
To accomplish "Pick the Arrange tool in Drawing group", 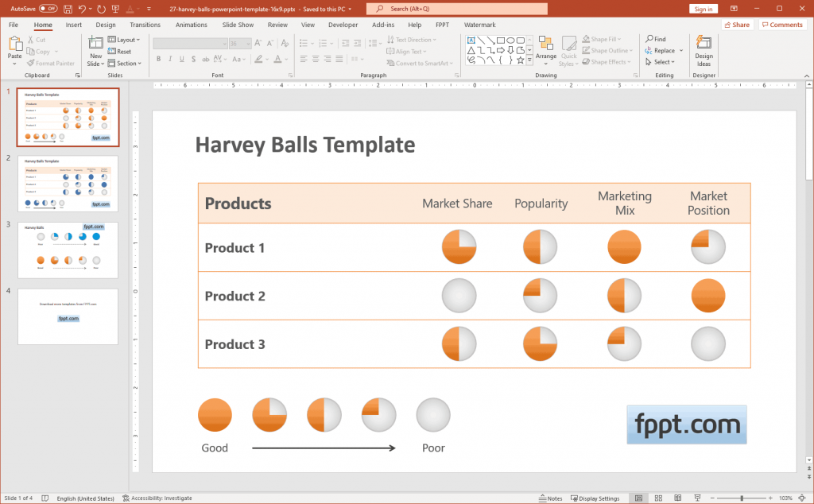I will pos(546,51).
